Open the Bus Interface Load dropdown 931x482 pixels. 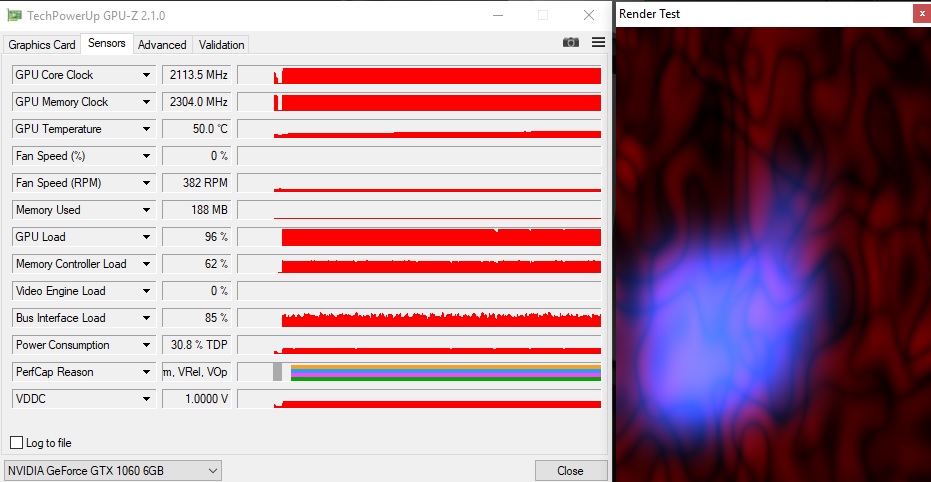point(146,318)
